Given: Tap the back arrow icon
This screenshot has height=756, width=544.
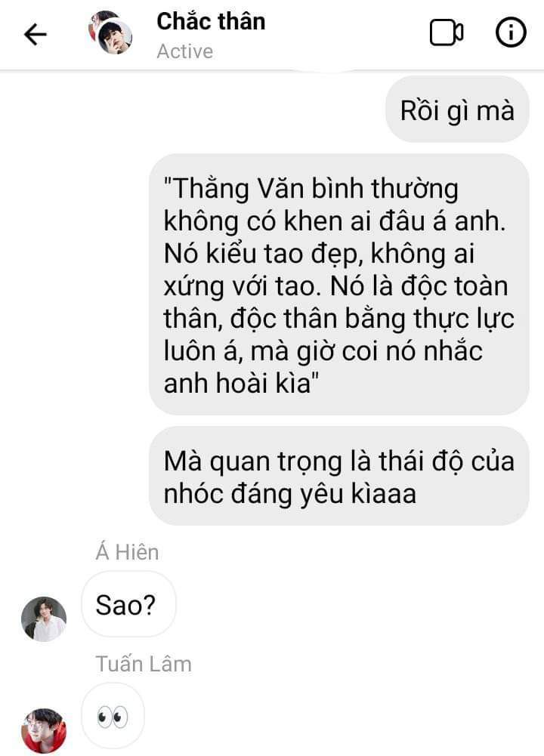Looking at the screenshot, I should tap(36, 35).
